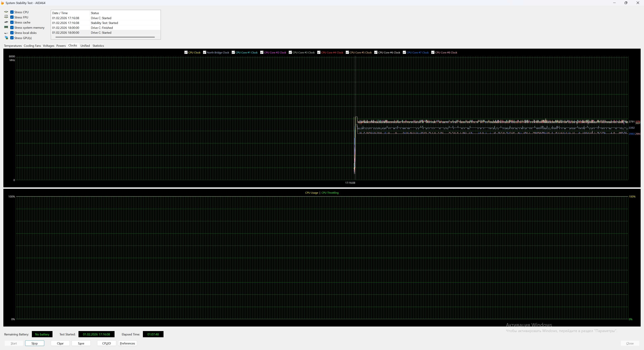Viewport: 644px width, 350px height.
Task: Select the Drive C: Finished log row
Action: pyautogui.click(x=102, y=28)
